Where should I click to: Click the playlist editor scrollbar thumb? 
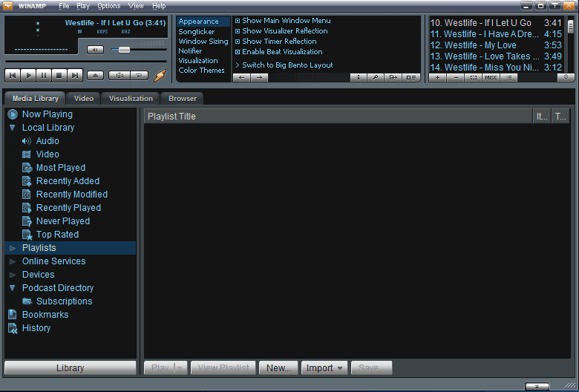pos(571,27)
